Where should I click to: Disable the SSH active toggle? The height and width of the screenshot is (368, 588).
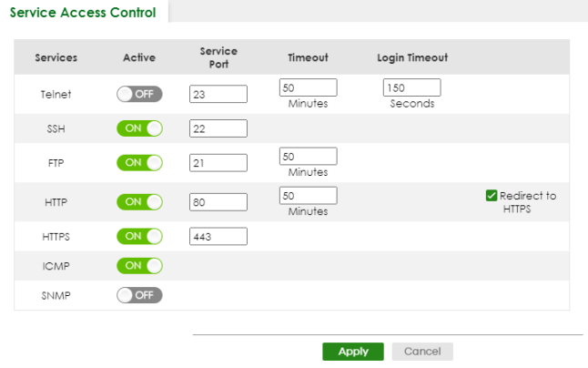pos(139,128)
